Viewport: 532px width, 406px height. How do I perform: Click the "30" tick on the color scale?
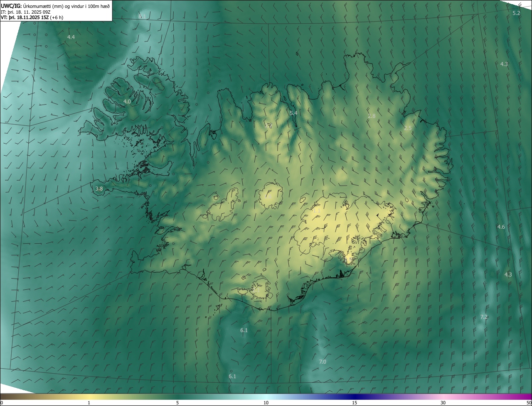[x=443, y=403]
